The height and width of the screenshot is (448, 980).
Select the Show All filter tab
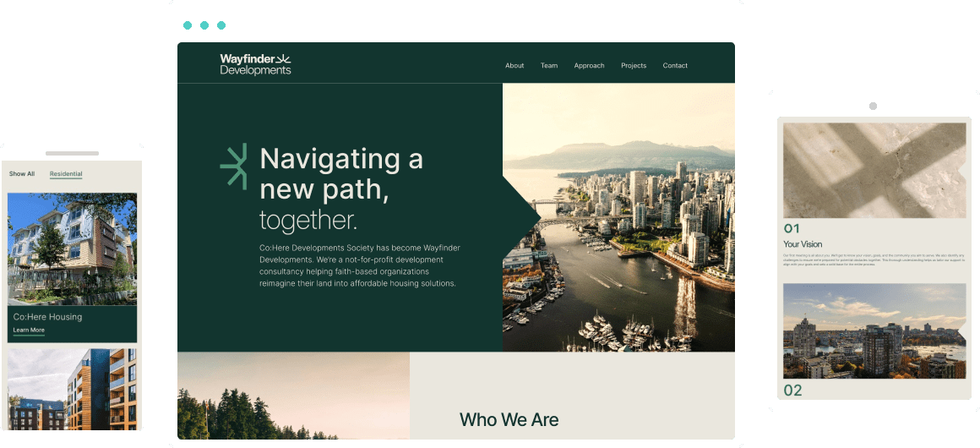click(22, 174)
